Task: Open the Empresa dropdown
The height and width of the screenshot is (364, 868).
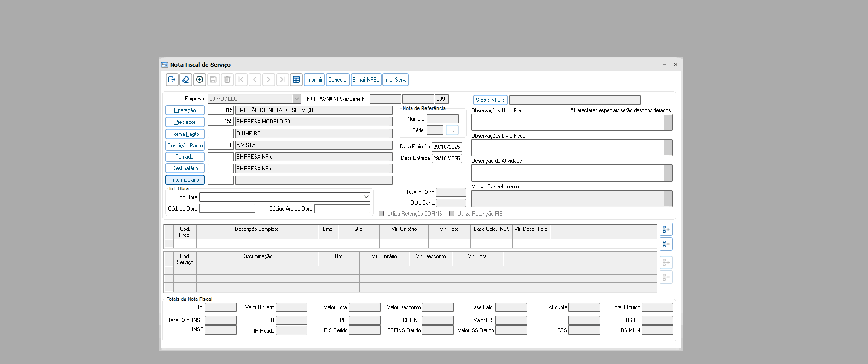Action: [297, 99]
